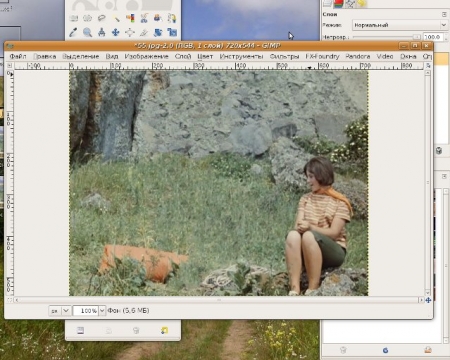Viewport: 450px width, 360px height.
Task: Select the Ellipse Select tool
Action: (x=88, y=18)
